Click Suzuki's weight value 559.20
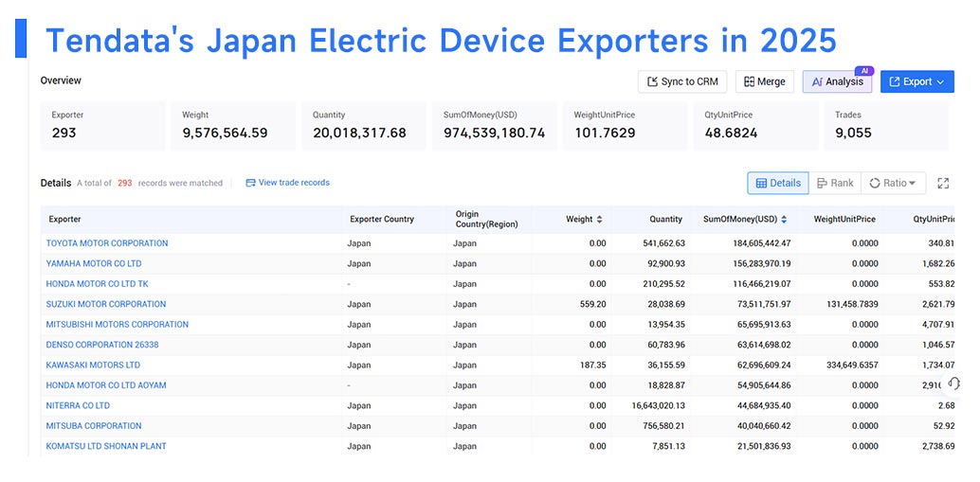The image size is (980, 482). [593, 304]
